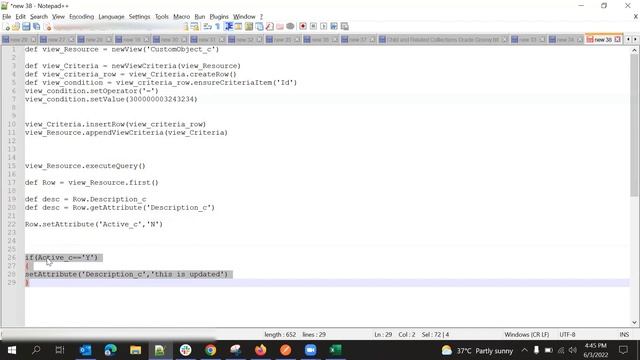The image size is (640, 360).
Task: Open Excel from the taskbar
Action: (335, 350)
